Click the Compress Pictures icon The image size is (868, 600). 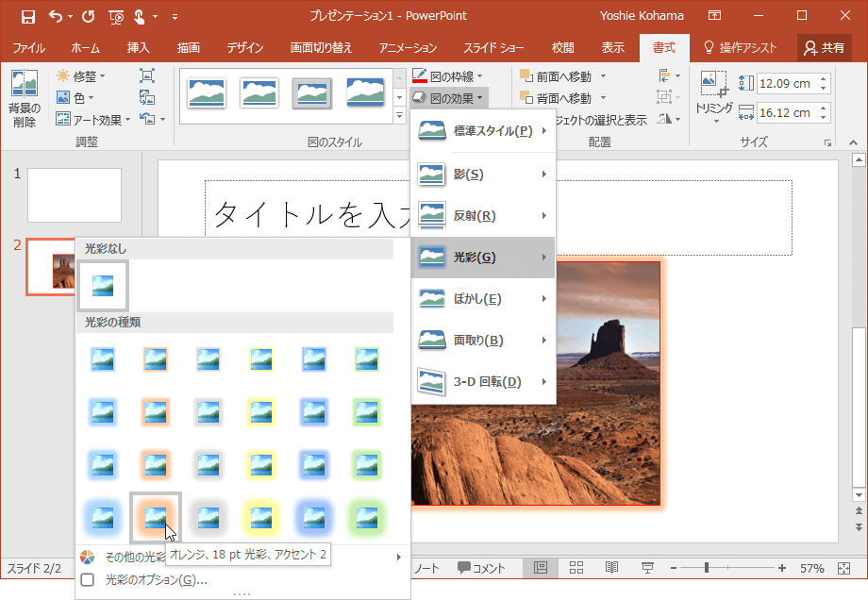point(146,75)
